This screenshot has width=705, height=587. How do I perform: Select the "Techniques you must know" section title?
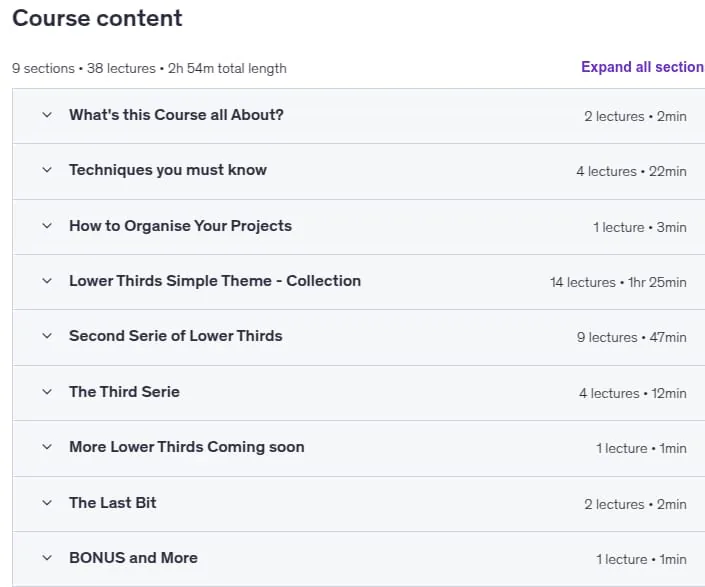168,170
